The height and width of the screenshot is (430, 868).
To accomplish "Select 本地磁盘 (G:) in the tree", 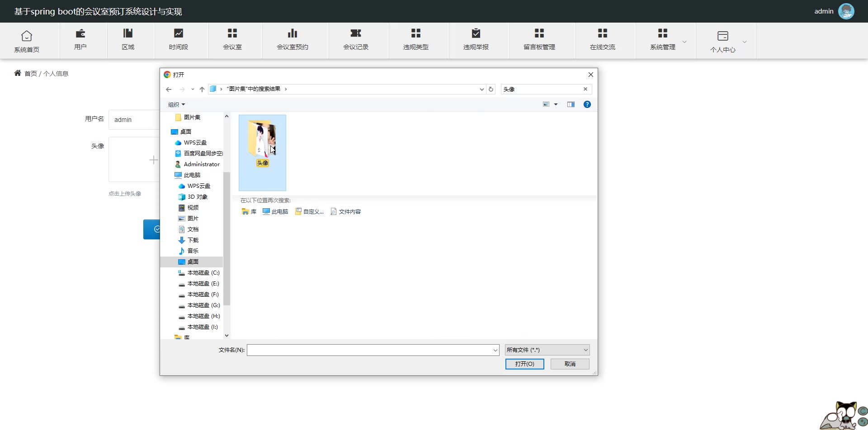I will pos(199,305).
